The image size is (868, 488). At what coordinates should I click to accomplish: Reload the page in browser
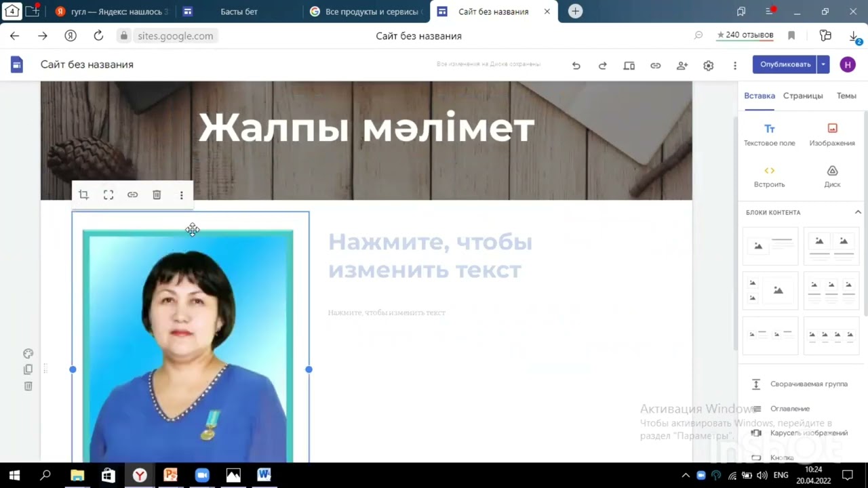click(x=98, y=36)
